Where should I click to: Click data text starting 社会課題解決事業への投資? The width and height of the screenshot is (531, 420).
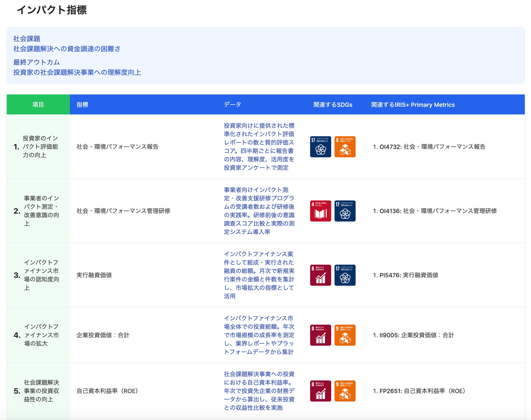259,391
